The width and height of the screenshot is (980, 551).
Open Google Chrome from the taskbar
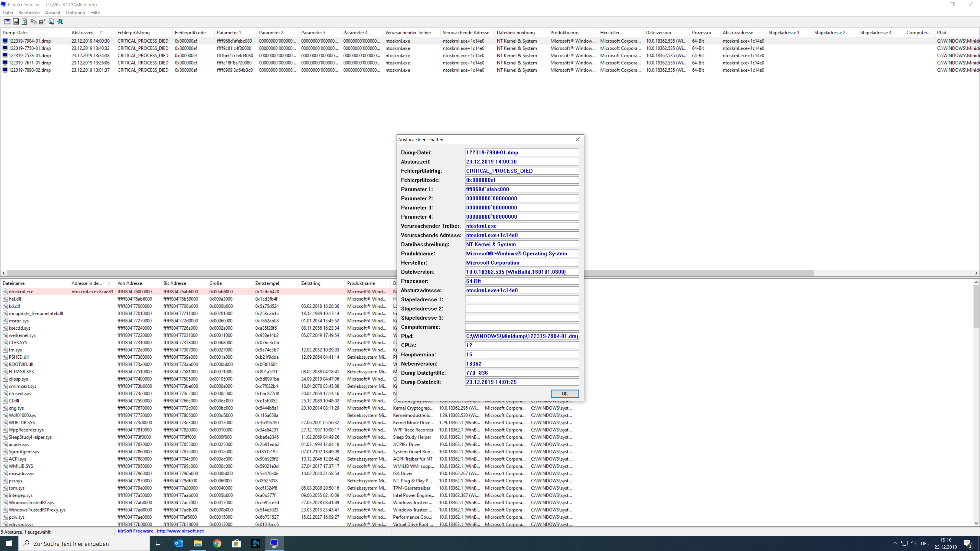[x=217, y=543]
